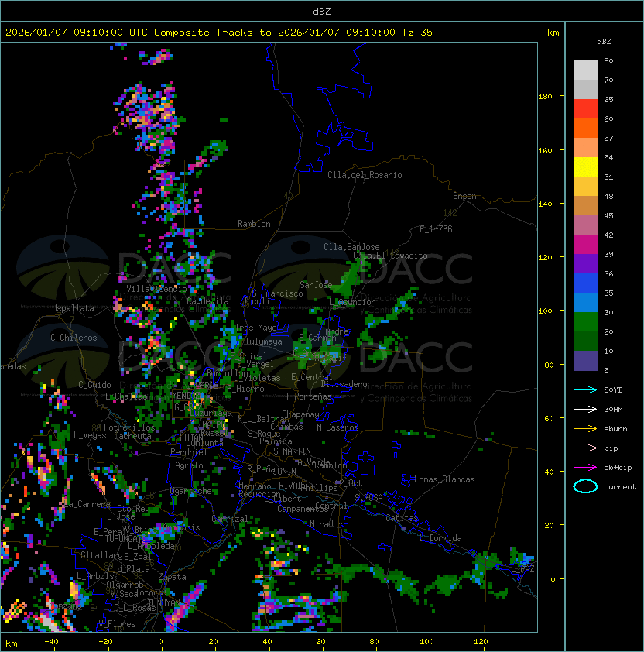
Task: Click the '57' value on color scale
Action: point(608,138)
